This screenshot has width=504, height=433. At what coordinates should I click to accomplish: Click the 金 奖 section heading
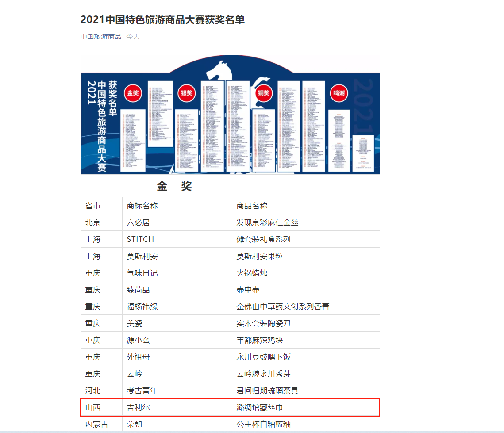(x=174, y=186)
